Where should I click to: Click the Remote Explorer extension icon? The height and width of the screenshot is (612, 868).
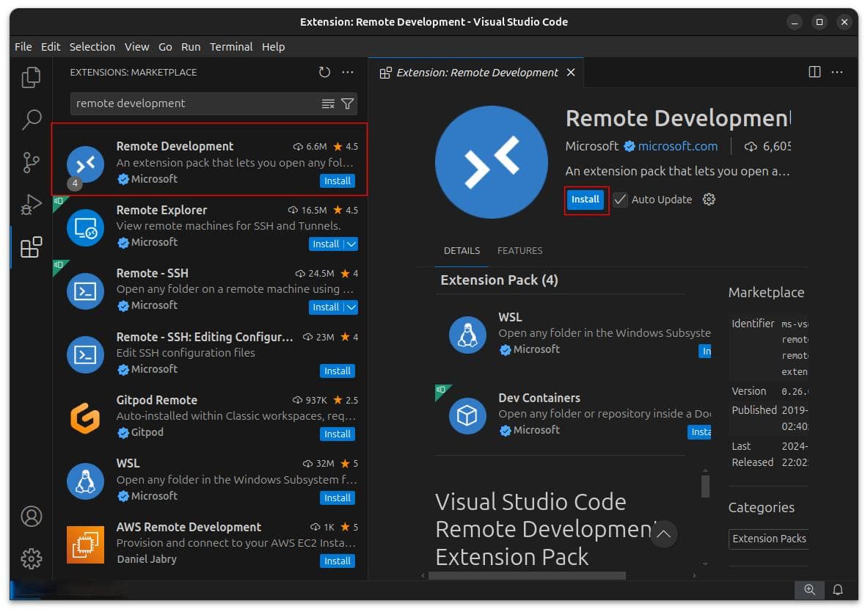point(85,227)
